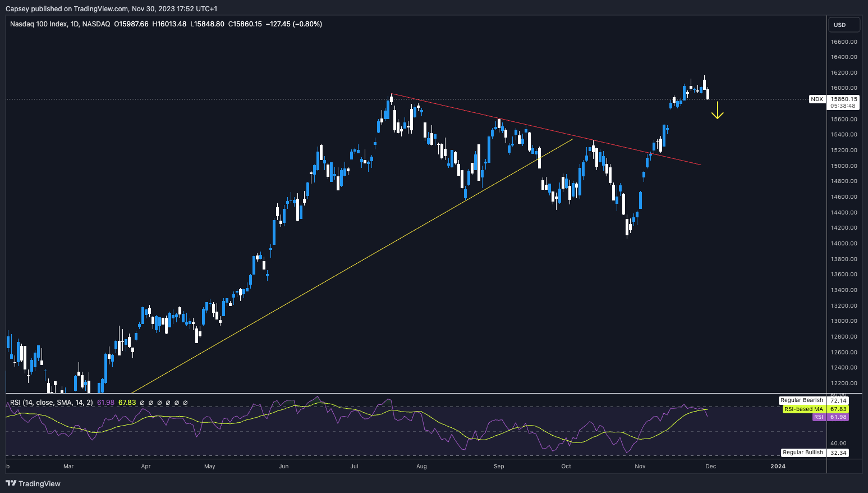Select the purple RSI value label

pyautogui.click(x=818, y=417)
